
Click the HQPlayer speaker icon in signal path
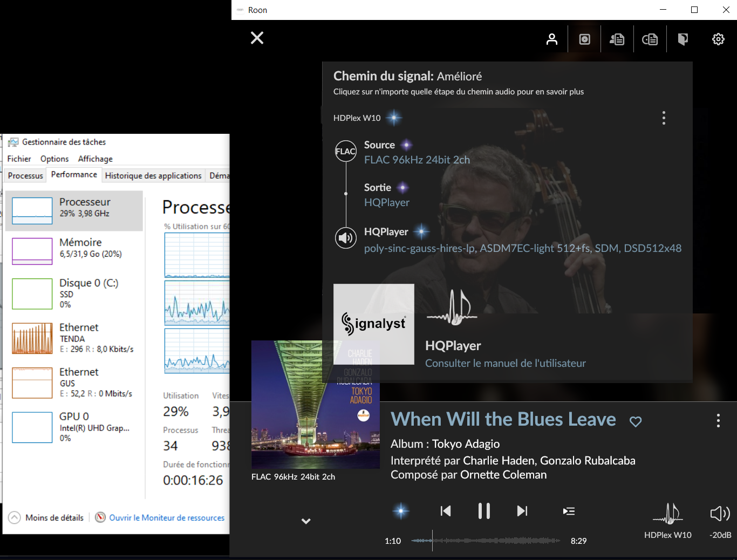(x=346, y=237)
